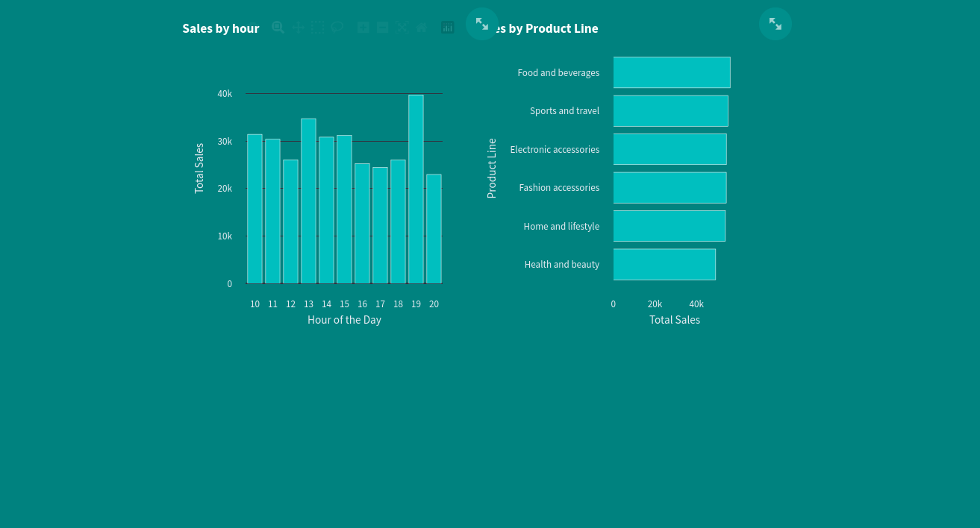Screen dimensions: 980x528
Task: Click the Sales by hour chart title
Action: click(221, 28)
